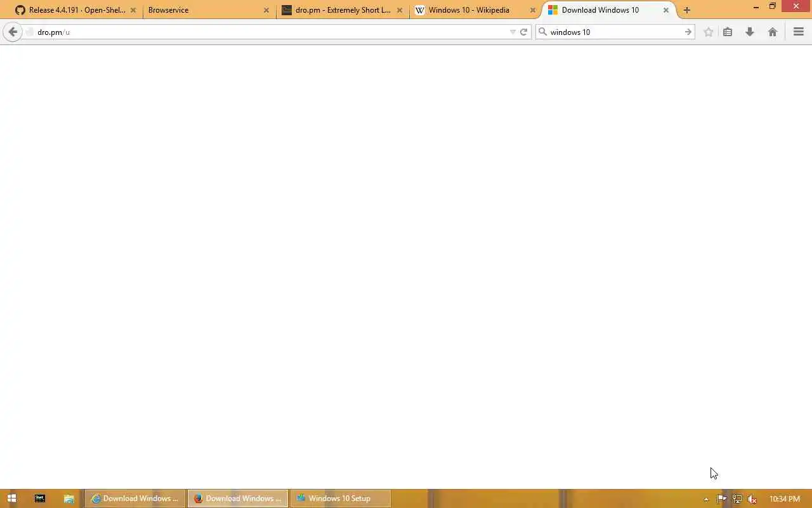
Task: Close the Browservice tab
Action: coord(266,10)
